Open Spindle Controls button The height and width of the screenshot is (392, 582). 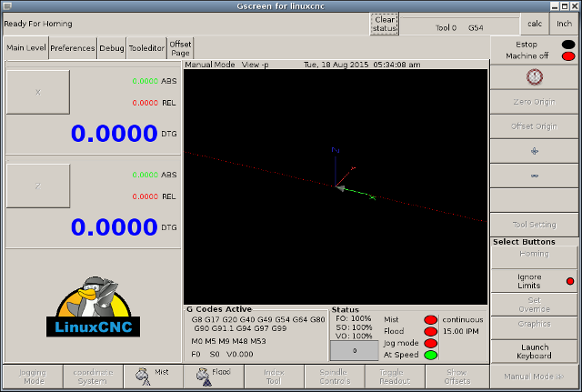click(x=334, y=377)
